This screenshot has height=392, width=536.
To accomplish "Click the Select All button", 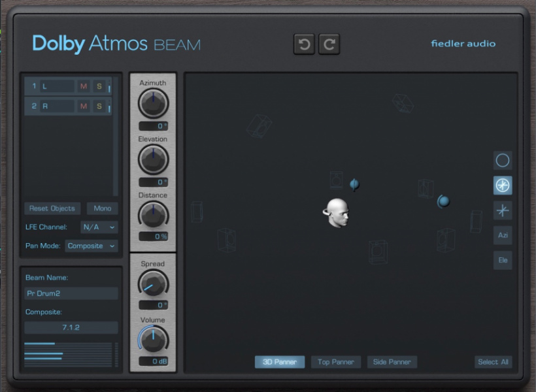I will tap(493, 362).
